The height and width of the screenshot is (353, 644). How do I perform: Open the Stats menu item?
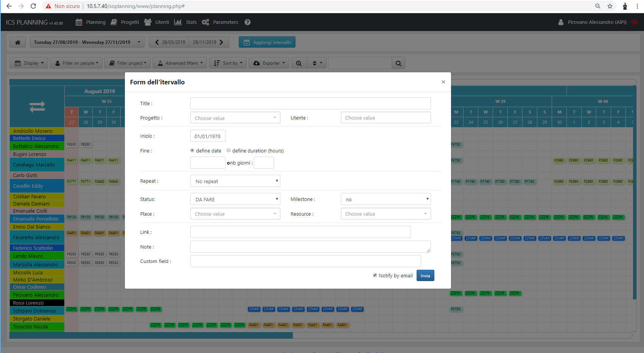click(x=185, y=22)
